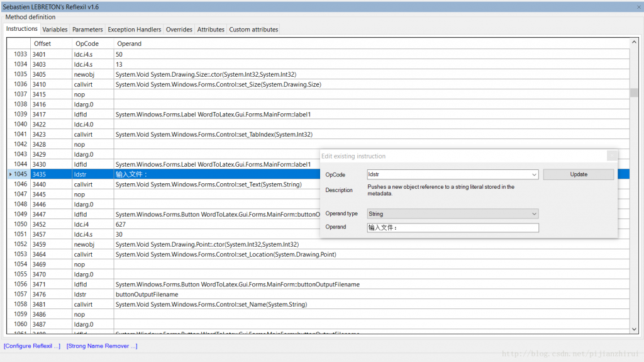Select row 1039 ldfld label1
Screen dimensions: 644x362
(x=318, y=115)
